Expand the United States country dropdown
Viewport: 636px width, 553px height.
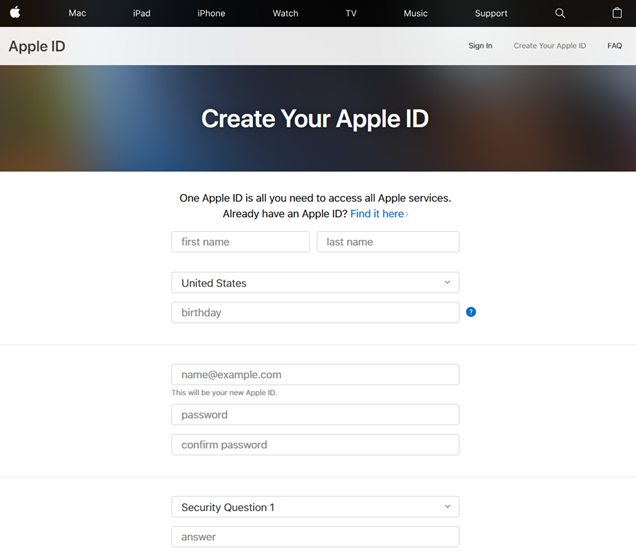[x=315, y=282]
